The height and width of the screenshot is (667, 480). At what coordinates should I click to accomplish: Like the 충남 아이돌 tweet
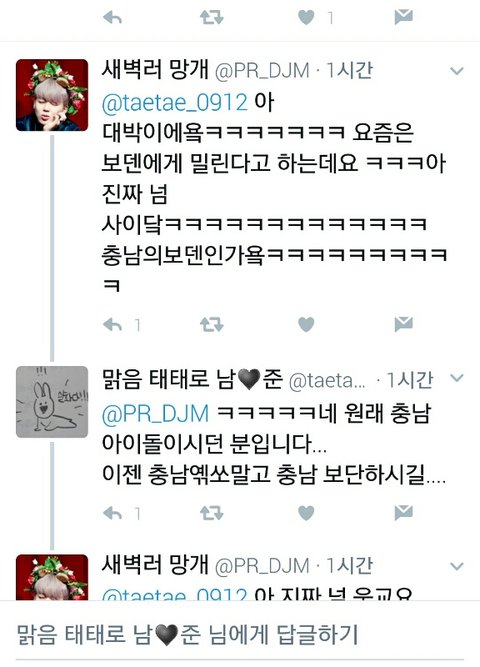click(x=306, y=513)
